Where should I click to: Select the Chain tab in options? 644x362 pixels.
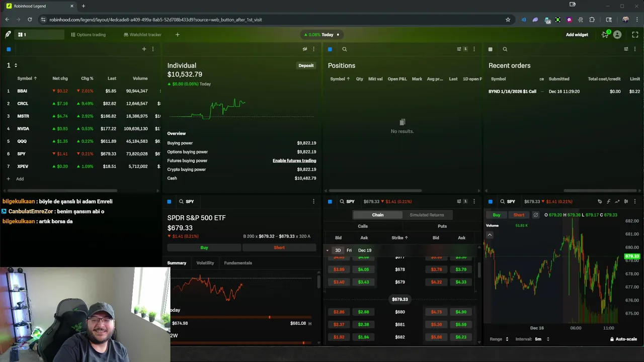pos(378,215)
